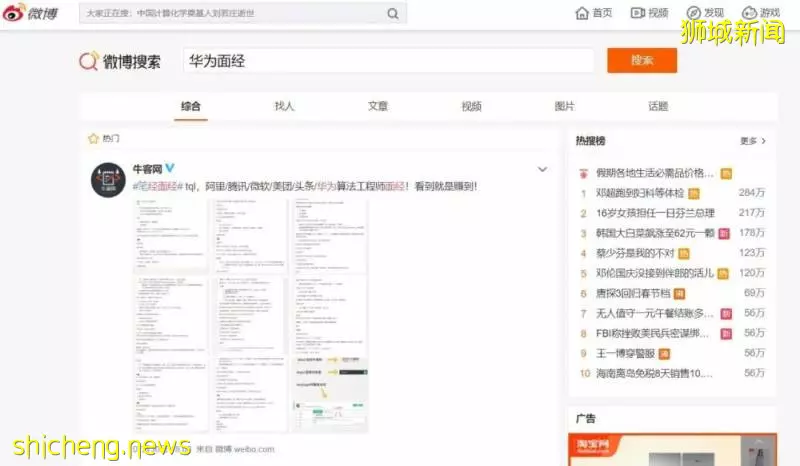This screenshot has height=466, width=800.
Task: Click the pinned top icon in 热搜榜
Action: (584, 174)
